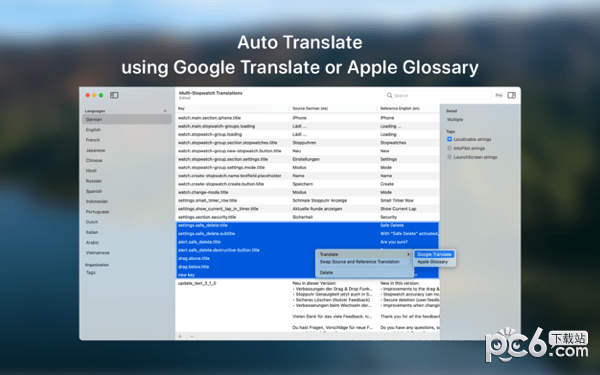Click 'Show Current Lap' reference cell
This screenshot has width=600, height=375.
tap(398, 209)
